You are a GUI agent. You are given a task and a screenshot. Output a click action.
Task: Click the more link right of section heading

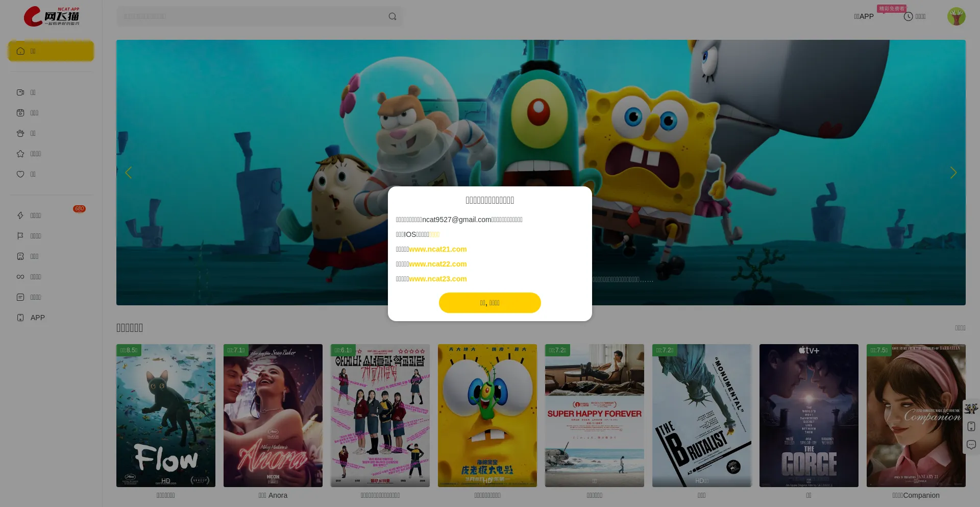pyautogui.click(x=960, y=328)
